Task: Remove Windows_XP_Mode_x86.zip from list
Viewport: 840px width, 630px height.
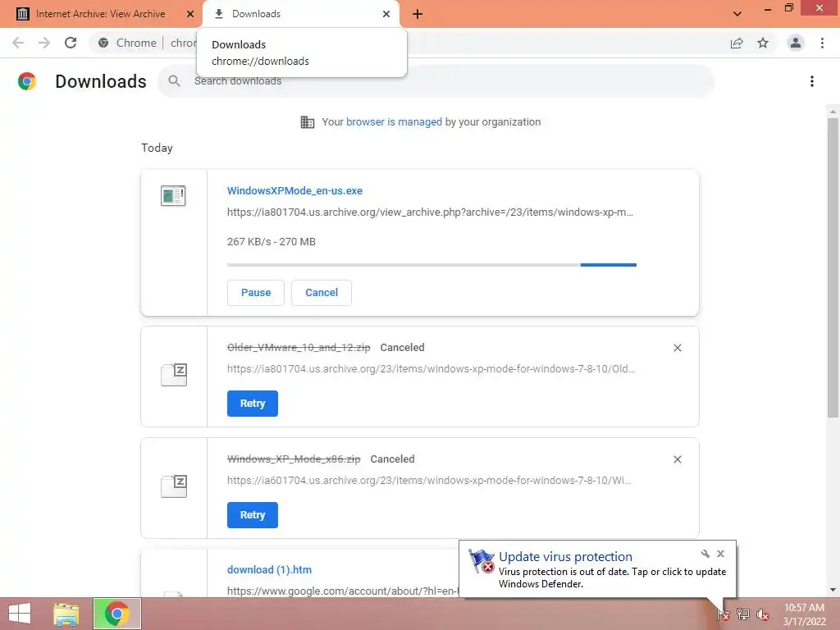Action: pos(677,459)
